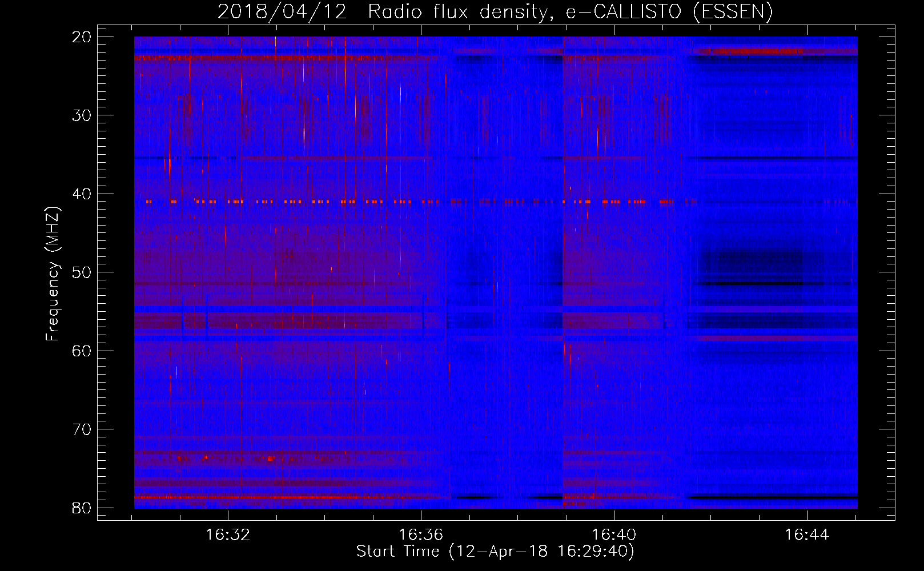The width and height of the screenshot is (924, 571).
Task: Click the '30' frequency tick label
Action: (x=82, y=115)
